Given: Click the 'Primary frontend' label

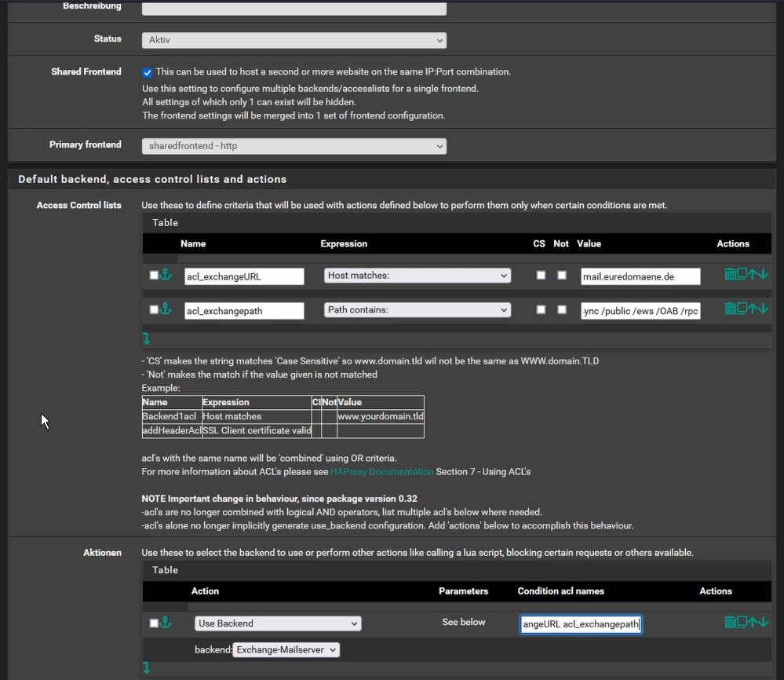Looking at the screenshot, I should click(85, 144).
